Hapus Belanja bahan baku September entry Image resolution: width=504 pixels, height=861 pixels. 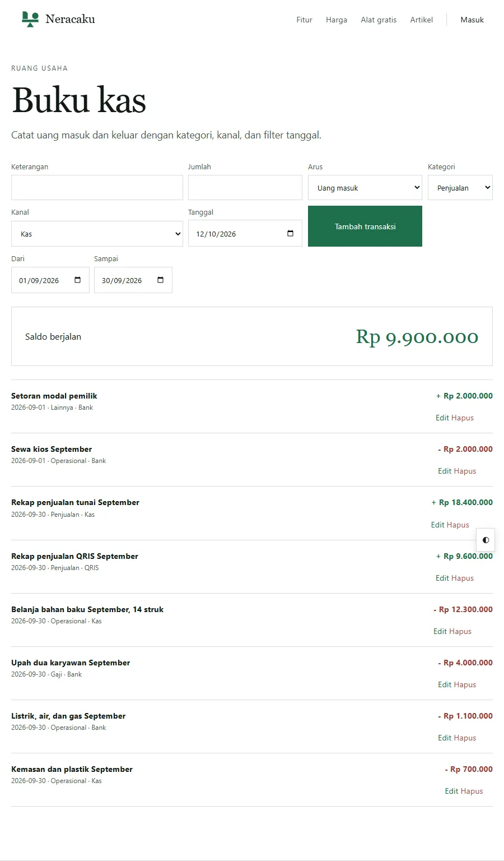tap(460, 631)
